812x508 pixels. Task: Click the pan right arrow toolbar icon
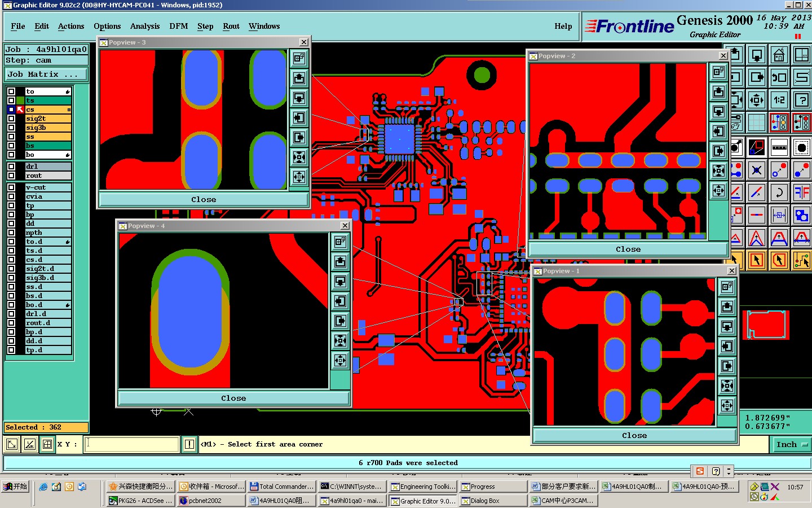tap(757, 77)
